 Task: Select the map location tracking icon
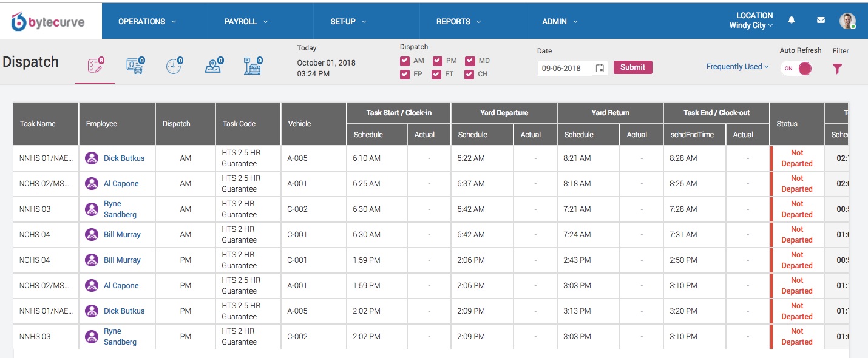(x=214, y=67)
